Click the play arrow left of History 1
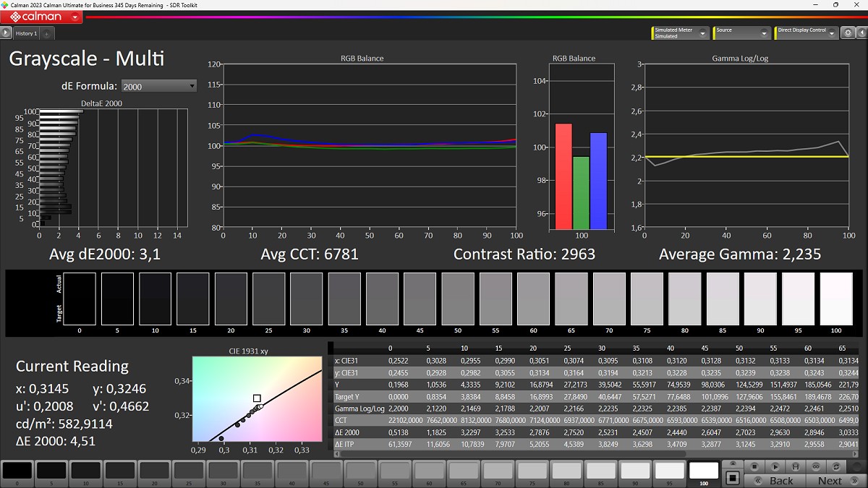The width and height of the screenshot is (868, 488). (x=7, y=33)
